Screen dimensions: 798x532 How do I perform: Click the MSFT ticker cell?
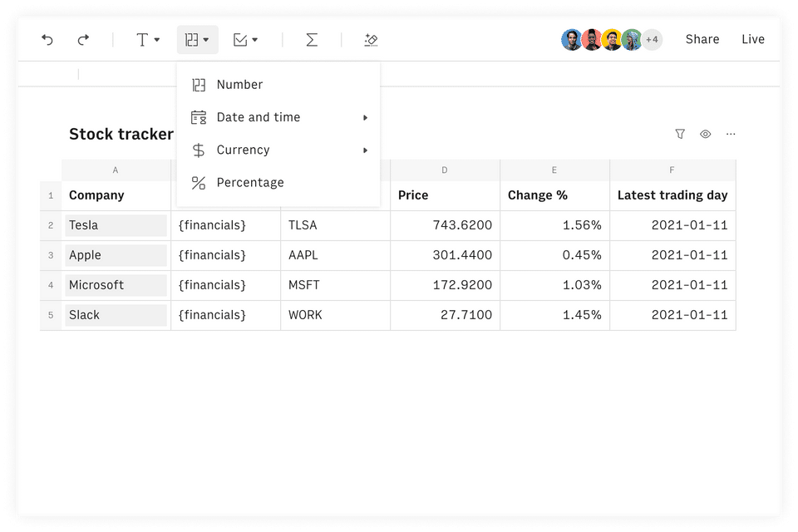pos(335,285)
